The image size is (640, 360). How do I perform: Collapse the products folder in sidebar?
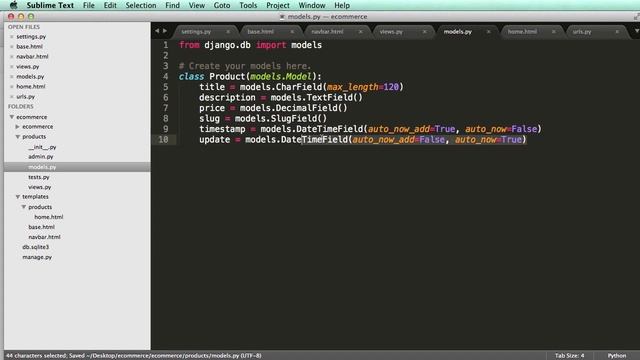point(18,137)
